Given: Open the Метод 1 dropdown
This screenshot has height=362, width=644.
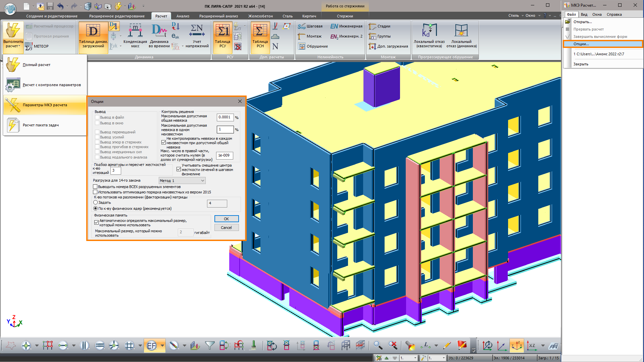Looking at the screenshot, I should tap(182, 181).
